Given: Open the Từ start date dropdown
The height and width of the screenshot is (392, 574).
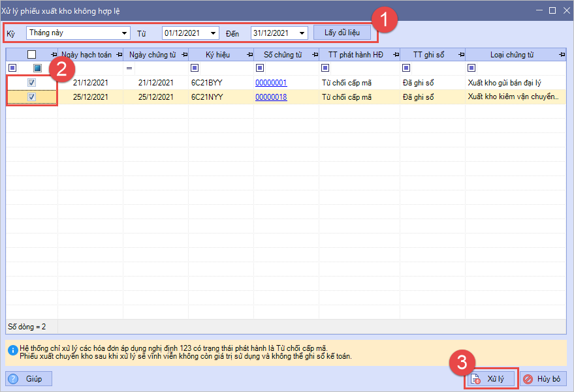Looking at the screenshot, I should pyautogui.click(x=214, y=33).
